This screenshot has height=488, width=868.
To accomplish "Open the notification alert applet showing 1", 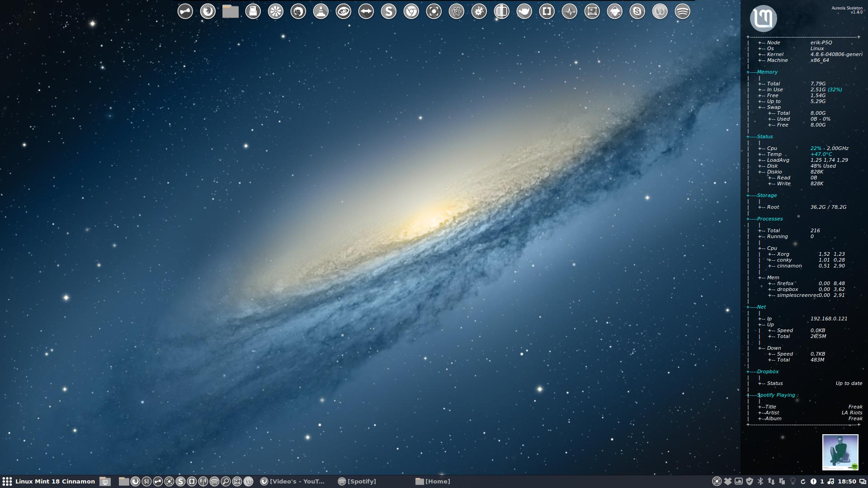I will pos(817,481).
